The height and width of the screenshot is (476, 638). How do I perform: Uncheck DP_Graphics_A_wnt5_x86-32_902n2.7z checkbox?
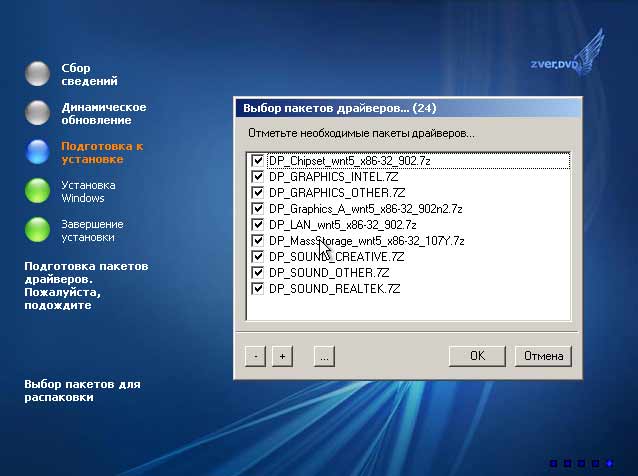pyautogui.click(x=258, y=208)
